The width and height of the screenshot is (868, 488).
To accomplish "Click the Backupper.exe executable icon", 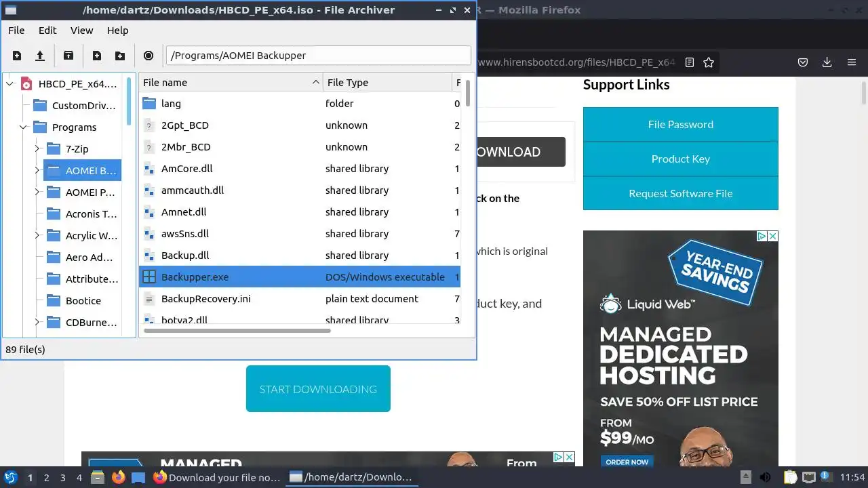I will 149,277.
